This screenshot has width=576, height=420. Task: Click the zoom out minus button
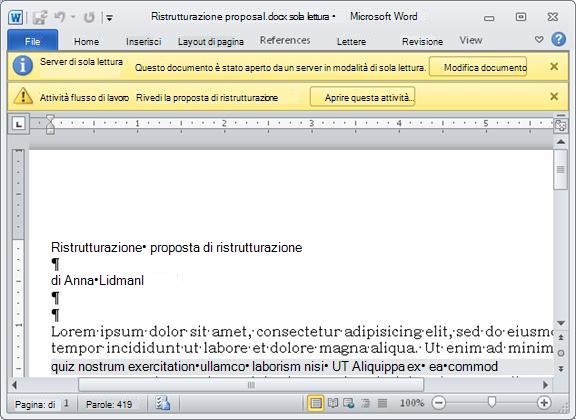coord(439,403)
